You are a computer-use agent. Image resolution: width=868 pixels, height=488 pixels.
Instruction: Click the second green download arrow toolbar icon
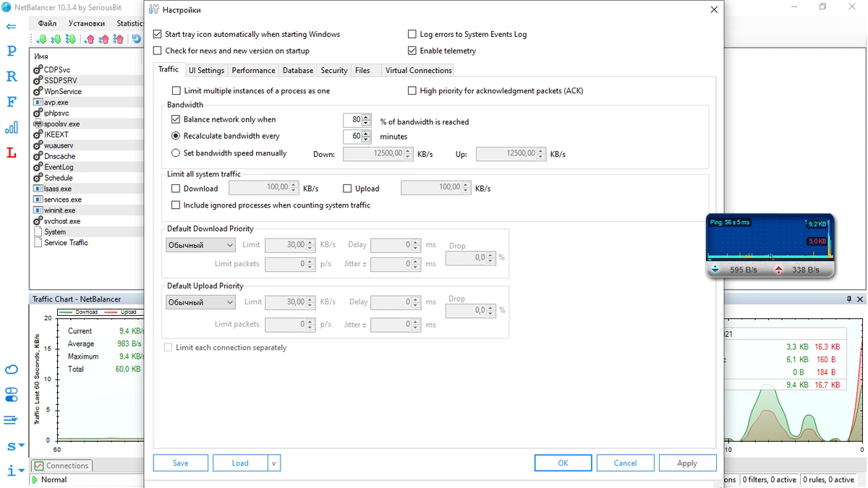click(56, 39)
